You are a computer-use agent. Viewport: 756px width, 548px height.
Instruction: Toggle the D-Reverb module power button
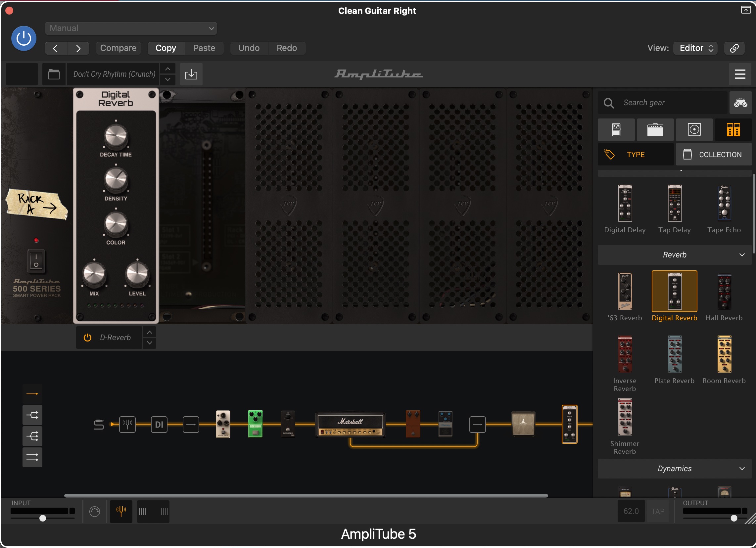[x=87, y=338]
